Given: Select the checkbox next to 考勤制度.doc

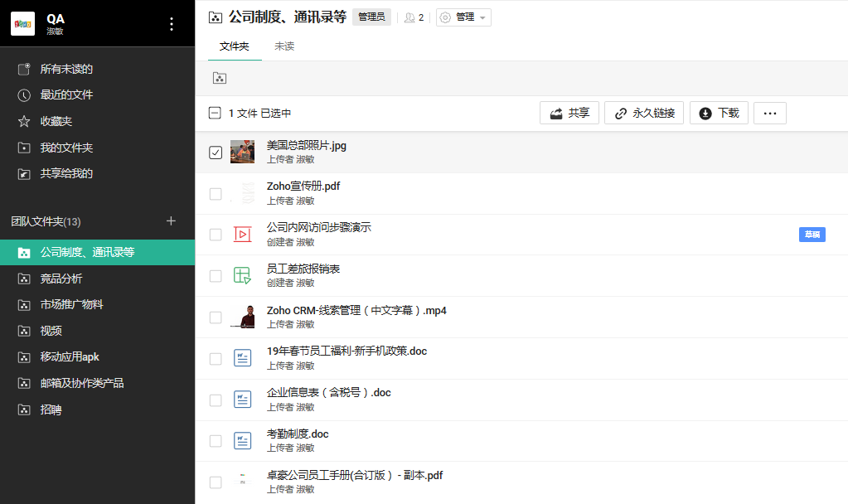Looking at the screenshot, I should (x=216, y=441).
